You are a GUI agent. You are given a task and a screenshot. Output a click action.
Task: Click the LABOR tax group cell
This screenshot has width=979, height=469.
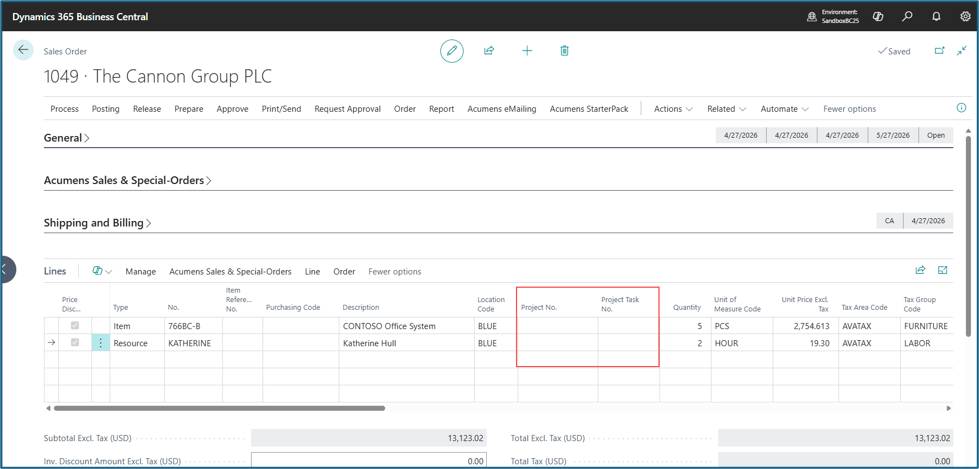coord(925,343)
